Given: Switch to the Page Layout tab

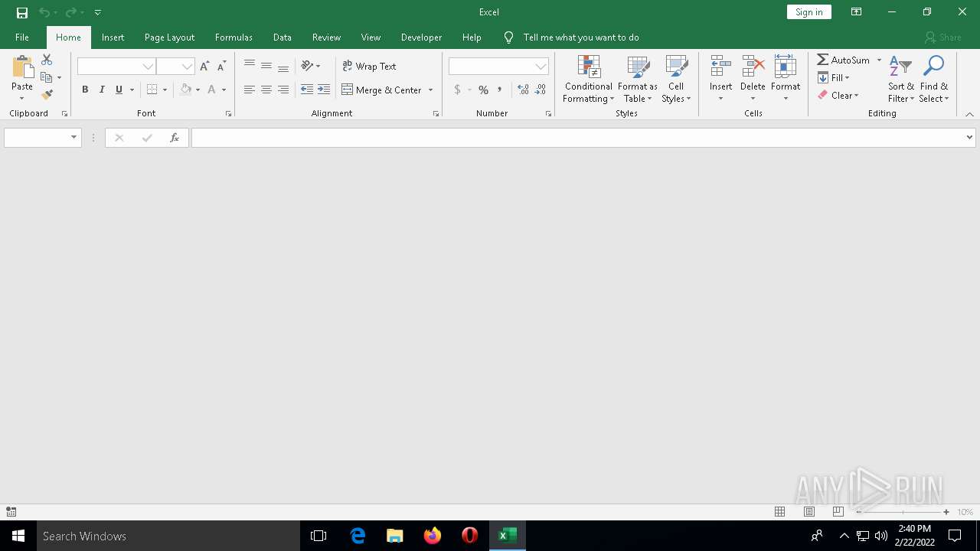Looking at the screenshot, I should 169,37.
